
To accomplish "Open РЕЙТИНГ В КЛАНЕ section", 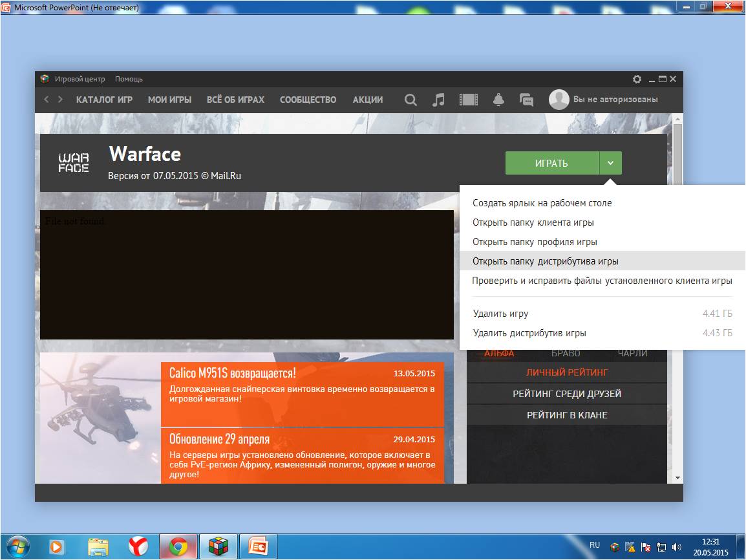I will tap(567, 415).
